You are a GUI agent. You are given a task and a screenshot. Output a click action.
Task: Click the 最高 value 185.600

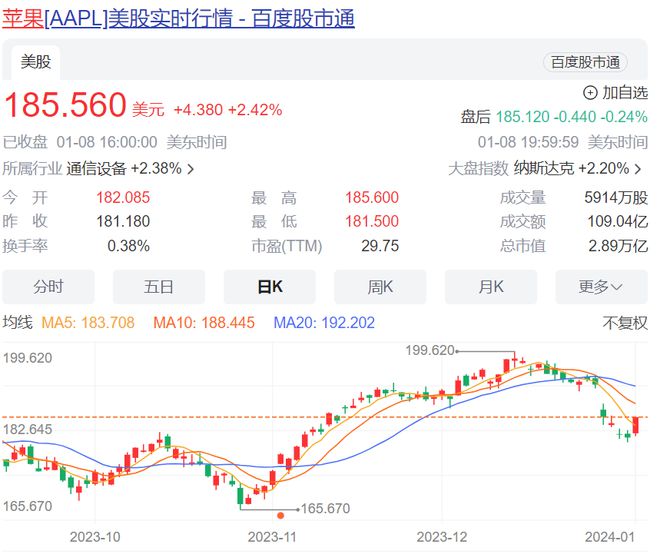pyautogui.click(x=372, y=197)
